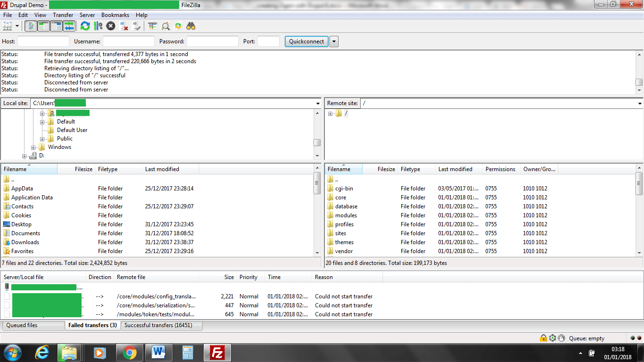Image resolution: width=644 pixels, height=362 pixels.
Task: Toggle the local directory tree display
Action: [43, 26]
